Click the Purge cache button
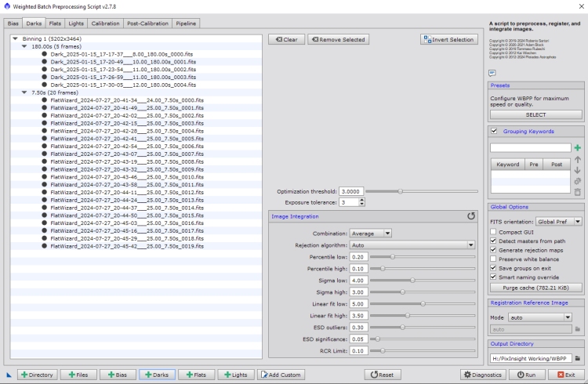The height and width of the screenshot is (384, 588). point(535,288)
